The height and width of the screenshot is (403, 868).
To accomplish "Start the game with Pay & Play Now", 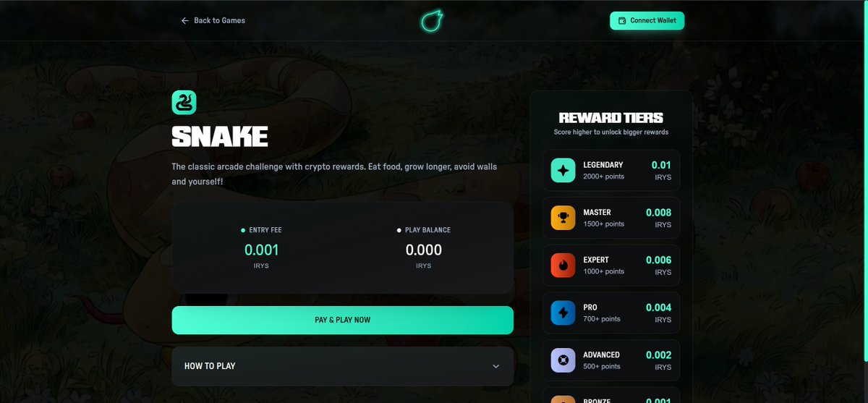I will point(343,320).
